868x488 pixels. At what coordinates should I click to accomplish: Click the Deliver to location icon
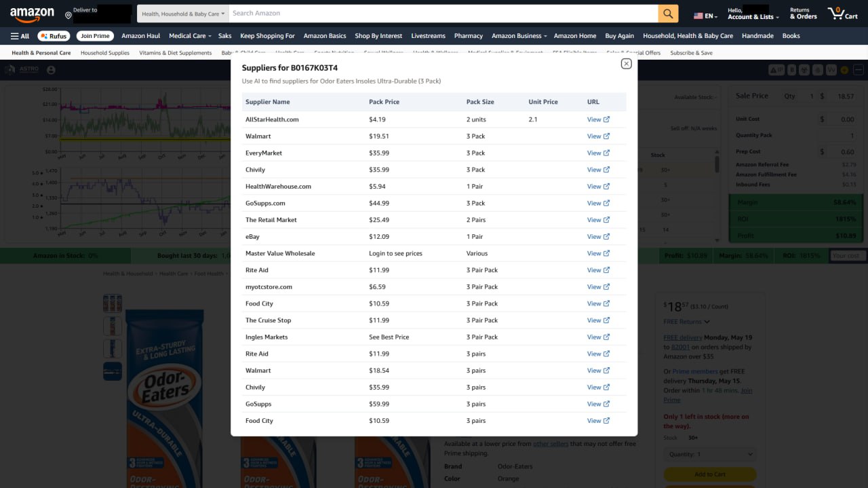pos(68,14)
